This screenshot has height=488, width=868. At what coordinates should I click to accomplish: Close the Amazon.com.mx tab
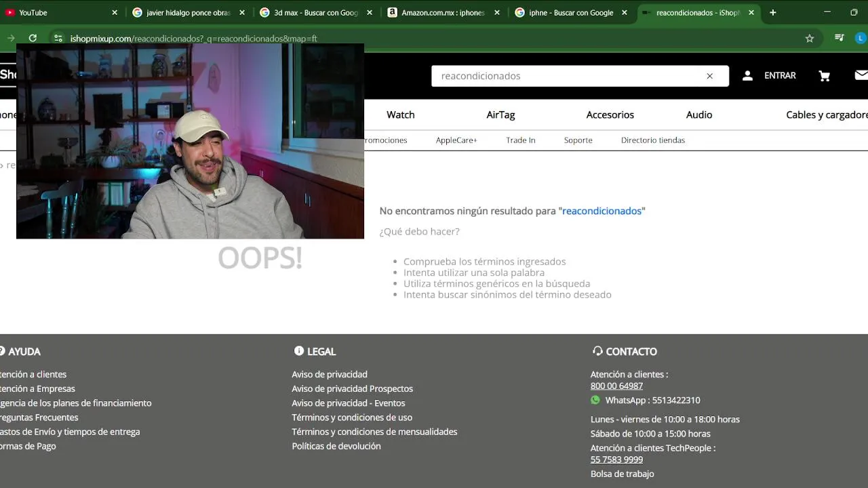click(496, 12)
